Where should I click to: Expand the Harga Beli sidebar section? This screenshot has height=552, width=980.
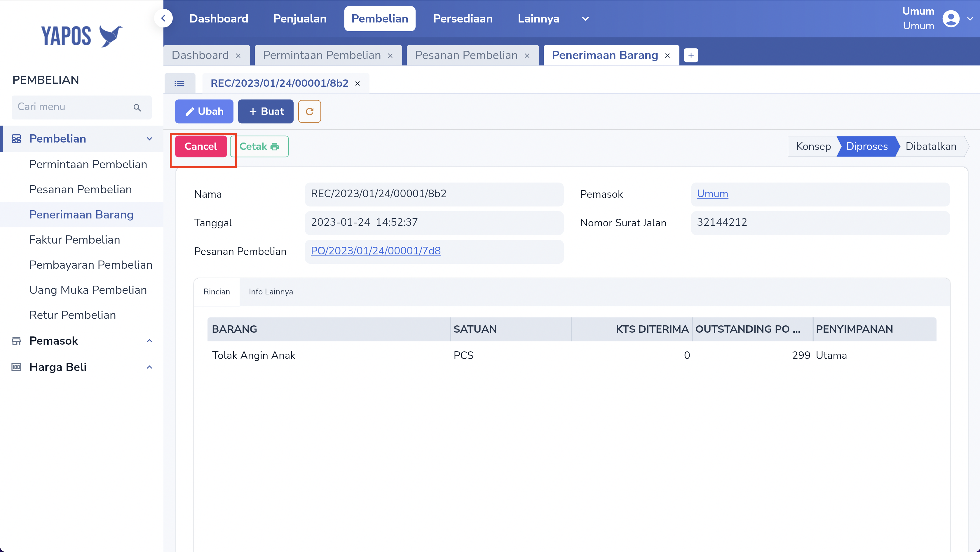point(149,367)
